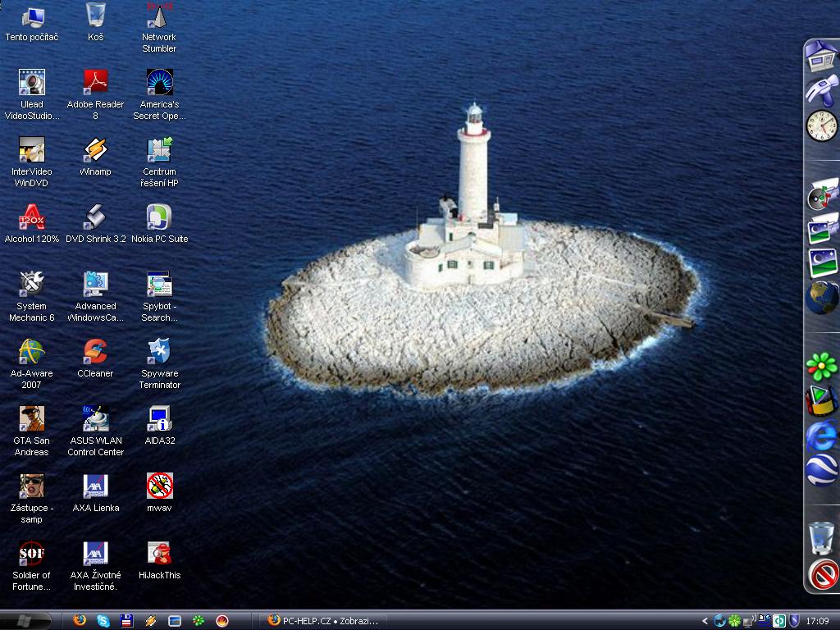840x630 pixels.
Task: Open Internet Explorer from the side dock
Action: [x=821, y=436]
